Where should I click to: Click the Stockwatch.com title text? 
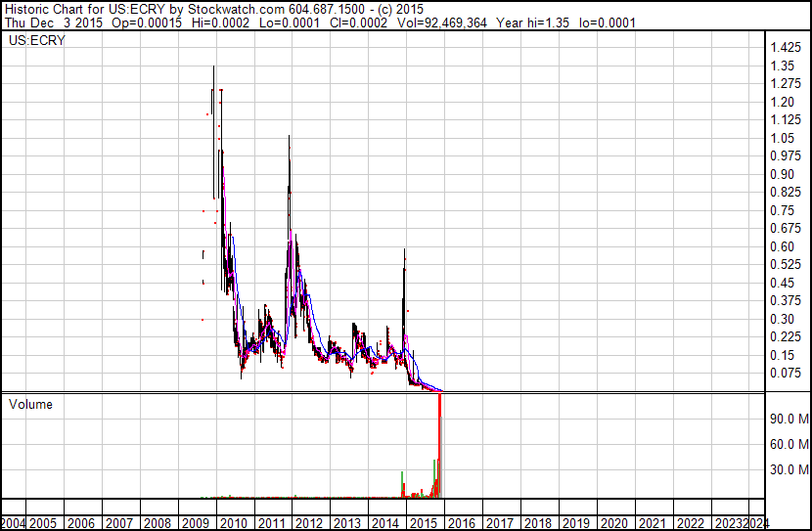pos(236,9)
